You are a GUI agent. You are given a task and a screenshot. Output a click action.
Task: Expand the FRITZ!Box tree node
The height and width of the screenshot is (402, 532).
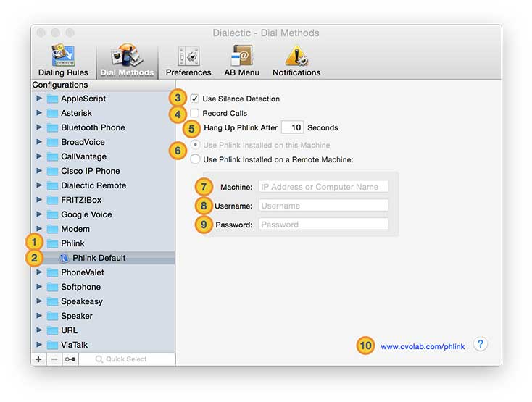click(x=39, y=200)
